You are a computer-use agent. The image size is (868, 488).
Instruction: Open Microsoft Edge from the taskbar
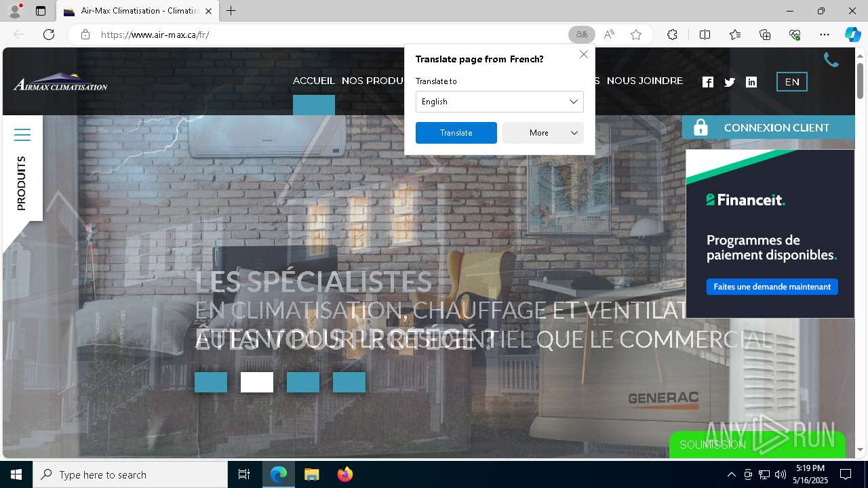279,474
